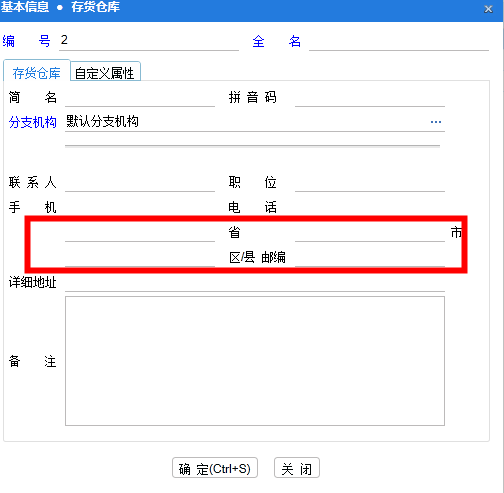
Task: Click the blue 分支机构 label link
Action: click(33, 122)
